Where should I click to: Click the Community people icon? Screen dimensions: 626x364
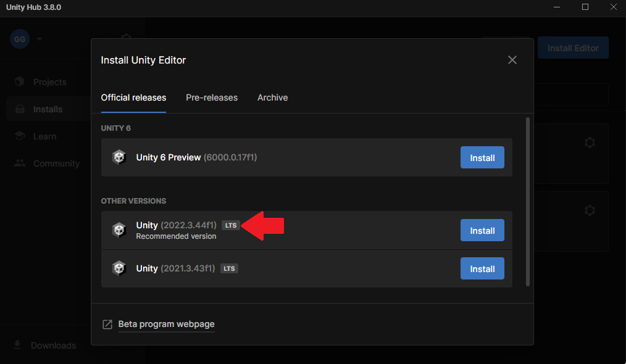coord(20,163)
